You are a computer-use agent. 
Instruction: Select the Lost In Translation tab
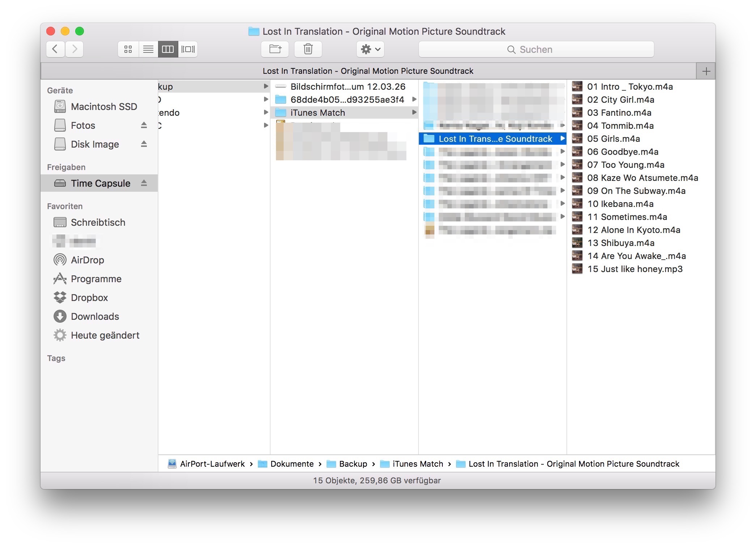pyautogui.click(x=368, y=71)
